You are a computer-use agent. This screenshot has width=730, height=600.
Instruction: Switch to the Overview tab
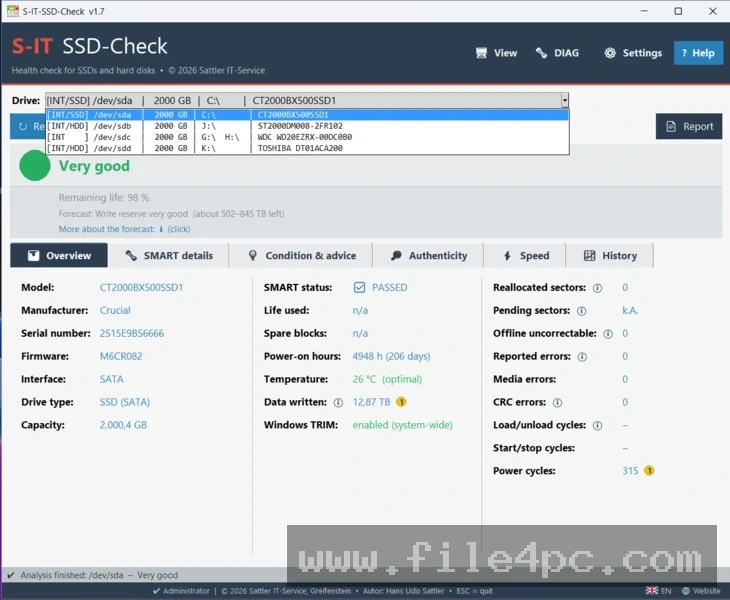point(59,256)
